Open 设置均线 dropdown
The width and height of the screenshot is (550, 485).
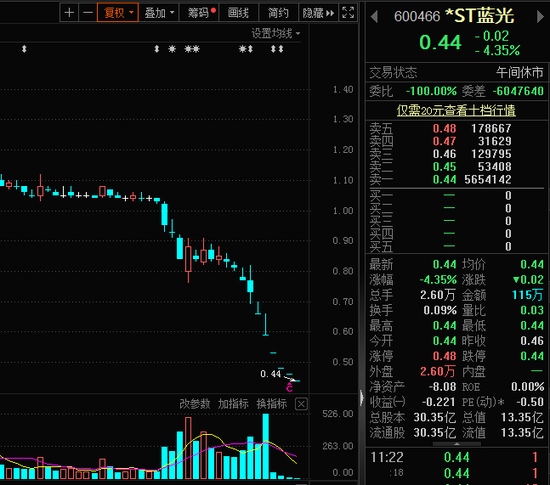point(276,34)
